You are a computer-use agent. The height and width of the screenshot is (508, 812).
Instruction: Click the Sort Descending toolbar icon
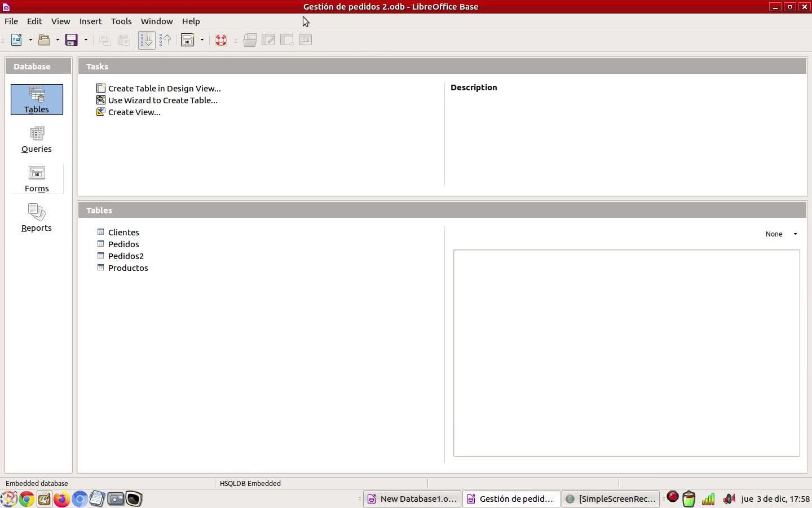(x=165, y=40)
